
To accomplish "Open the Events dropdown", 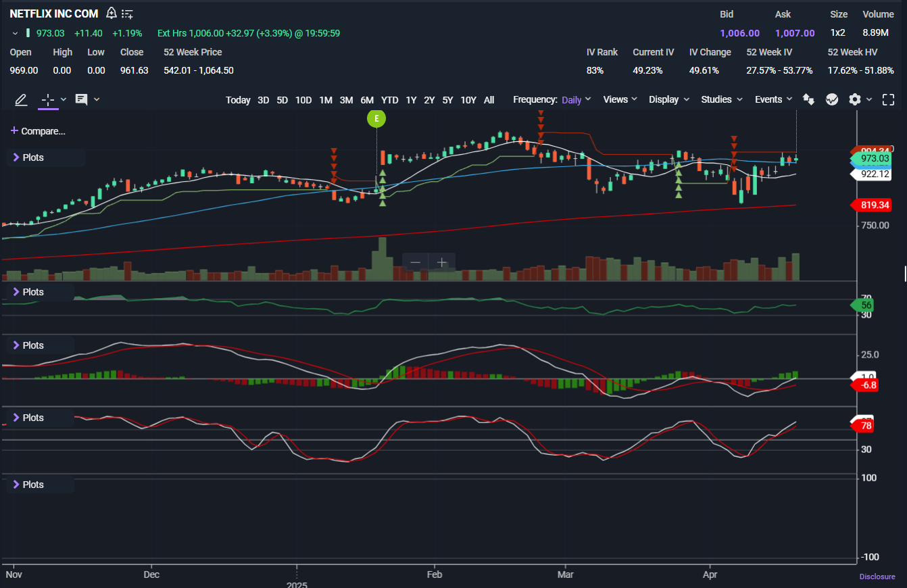I will tap(774, 99).
